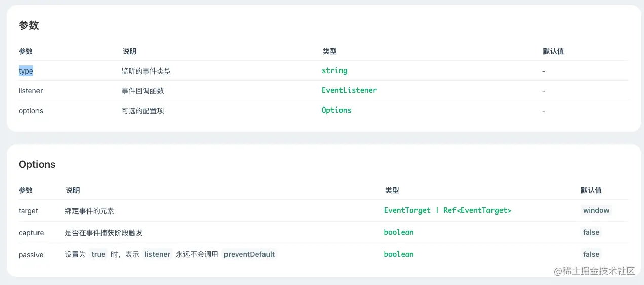Click the "true" code tag in passive description
This screenshot has height=285, width=644.
pos(98,254)
